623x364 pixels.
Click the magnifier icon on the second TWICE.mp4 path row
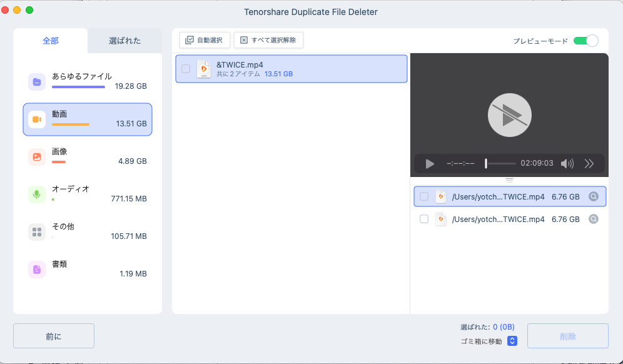point(593,219)
